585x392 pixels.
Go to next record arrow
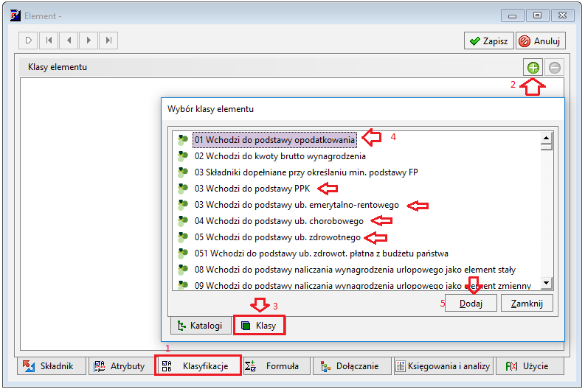(x=89, y=41)
